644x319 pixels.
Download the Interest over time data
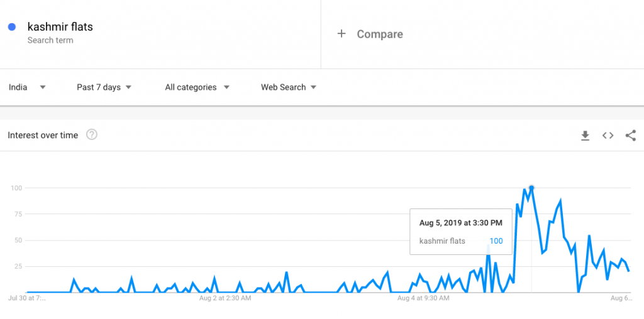(x=585, y=135)
